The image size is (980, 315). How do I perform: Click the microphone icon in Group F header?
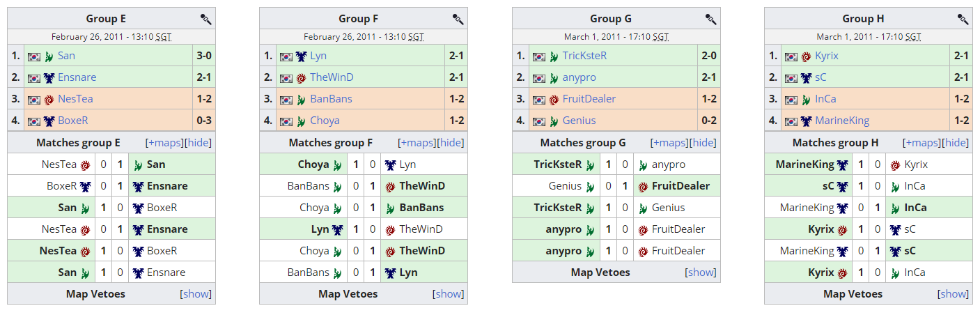click(x=458, y=19)
